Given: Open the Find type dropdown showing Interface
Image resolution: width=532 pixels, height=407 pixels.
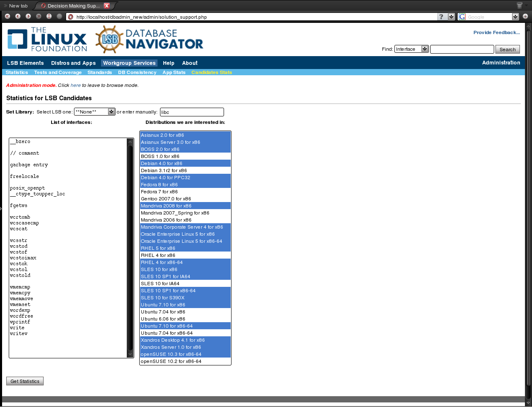Looking at the screenshot, I should coord(411,49).
